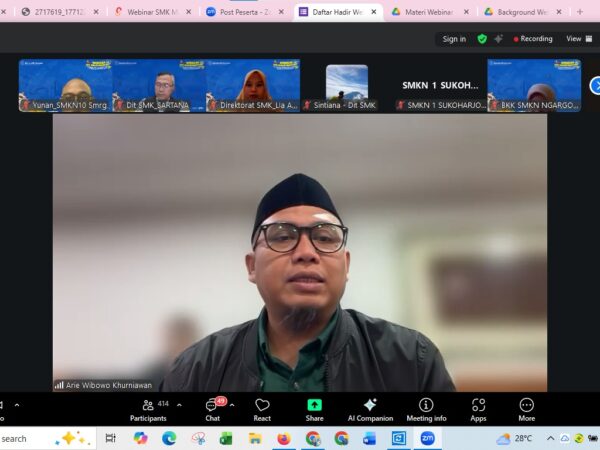600x450 pixels.
Task: Open the Participants panel
Action: point(148,409)
